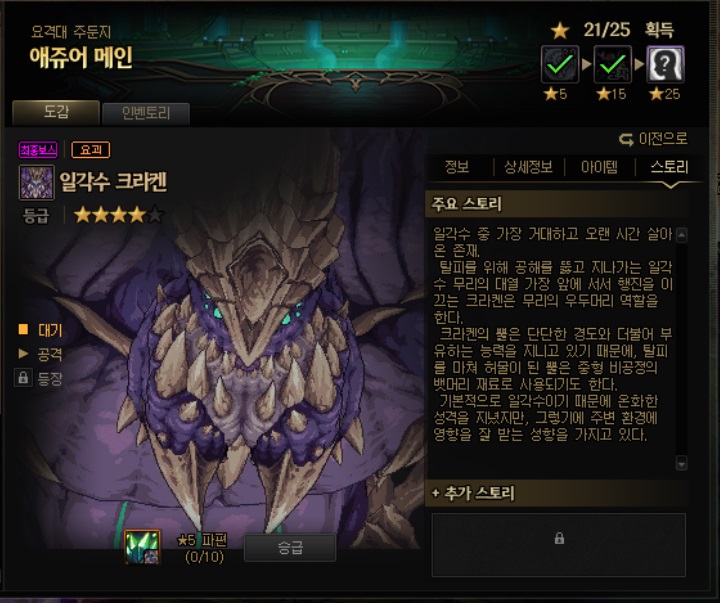Click the ★5 fragment crystal item icon
This screenshot has width=720, height=603.
pos(142,547)
